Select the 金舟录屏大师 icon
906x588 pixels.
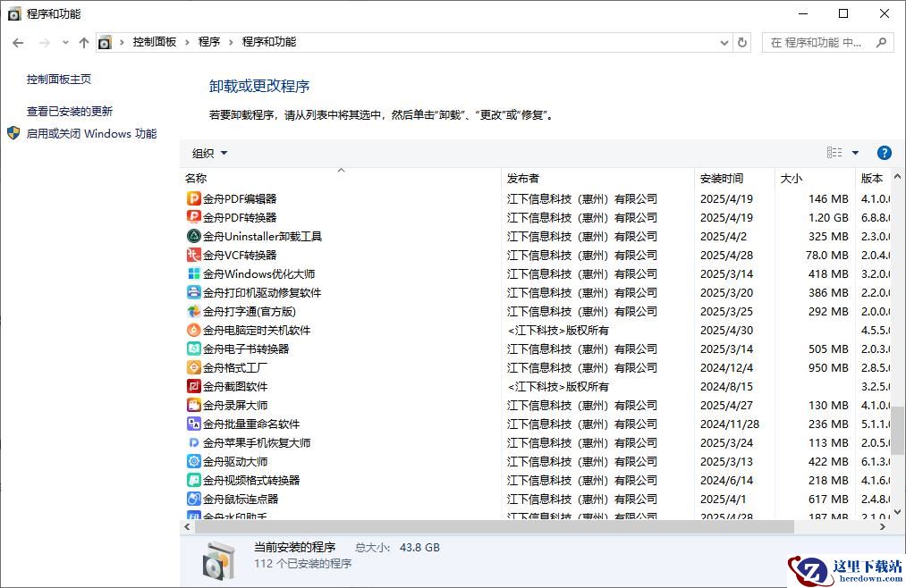point(193,405)
